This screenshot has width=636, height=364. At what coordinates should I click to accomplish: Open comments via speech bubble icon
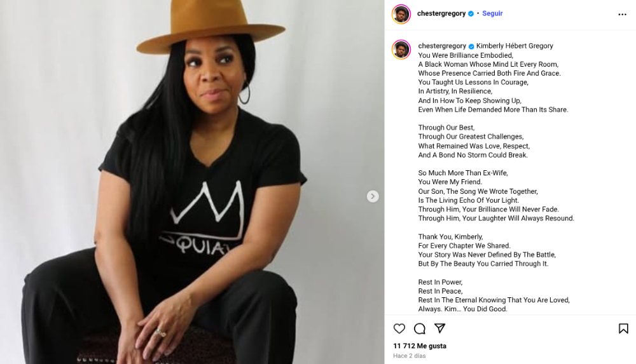pos(419,328)
